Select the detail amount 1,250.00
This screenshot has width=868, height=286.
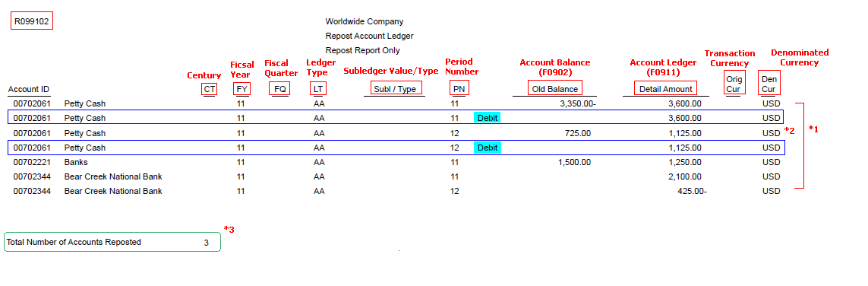[x=684, y=163]
